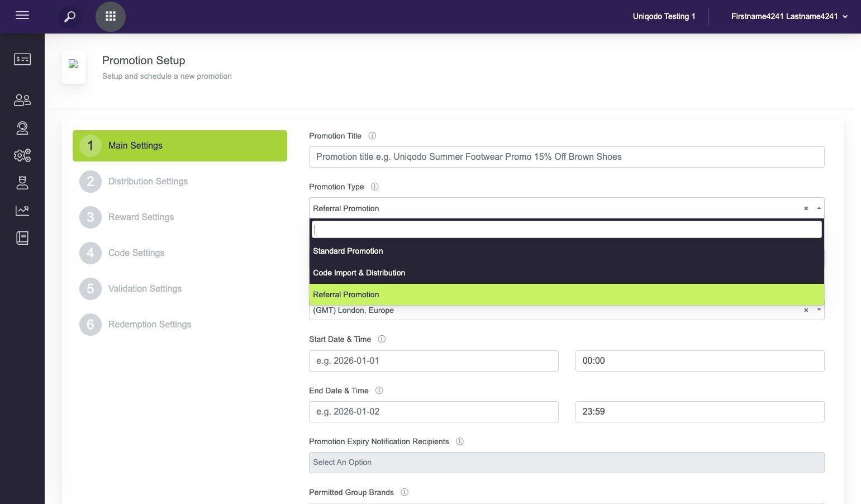Screen dimensions: 861x504
Task: Open the promotions voucher icon in sidebar
Action: click(22, 59)
